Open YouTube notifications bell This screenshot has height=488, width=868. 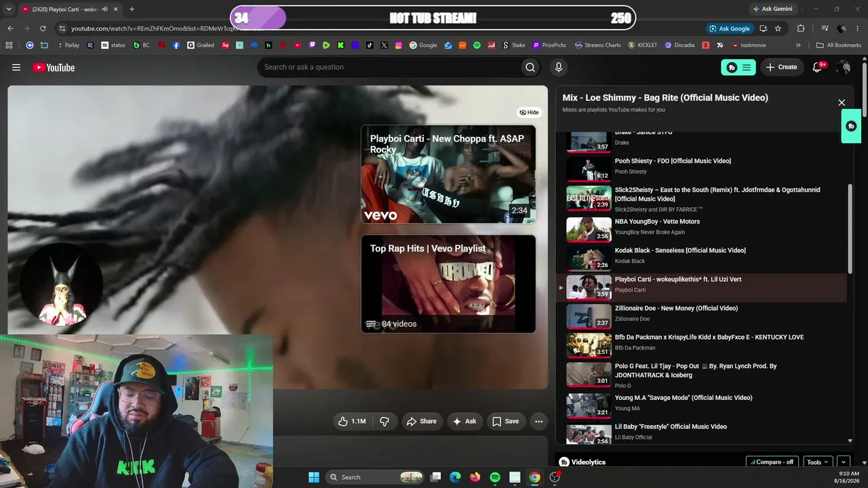tap(818, 67)
